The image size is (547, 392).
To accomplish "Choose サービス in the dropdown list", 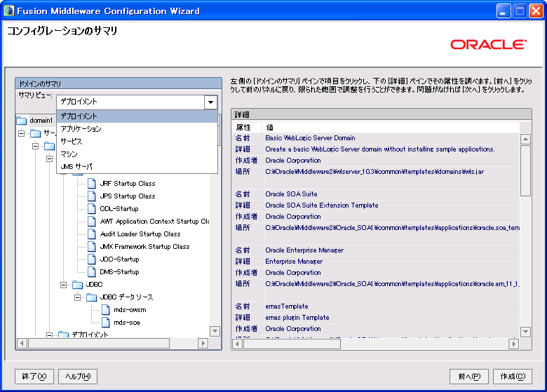I will point(137,141).
